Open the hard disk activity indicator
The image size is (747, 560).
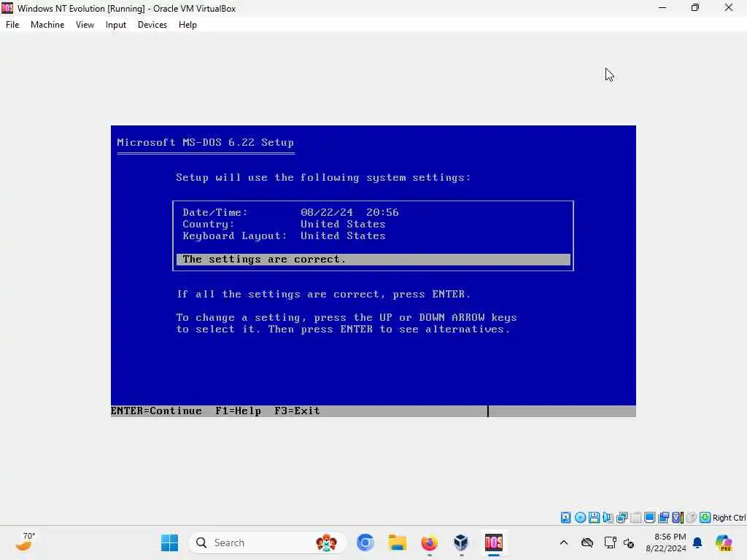point(565,518)
